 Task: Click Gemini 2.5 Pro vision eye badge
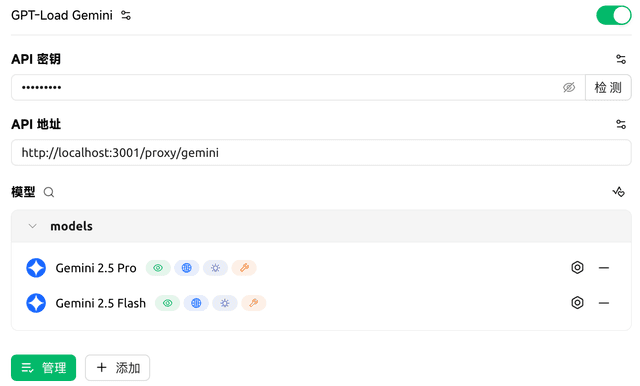click(158, 268)
